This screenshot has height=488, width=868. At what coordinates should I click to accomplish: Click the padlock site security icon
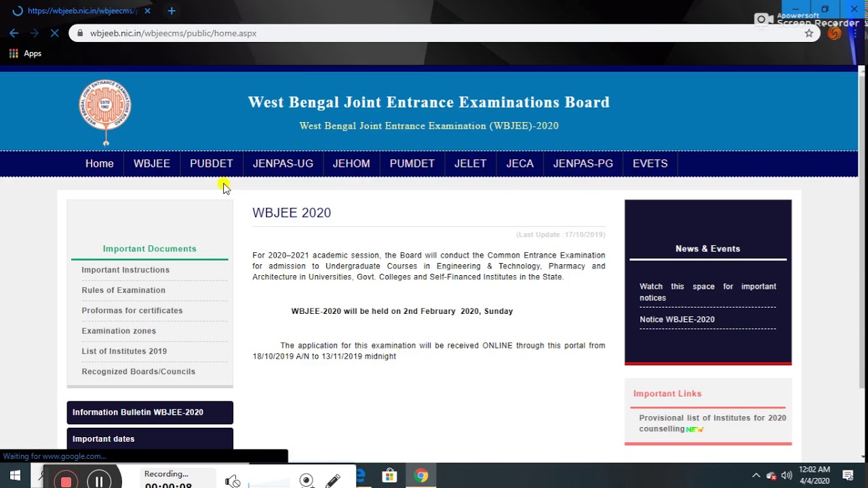[81, 33]
